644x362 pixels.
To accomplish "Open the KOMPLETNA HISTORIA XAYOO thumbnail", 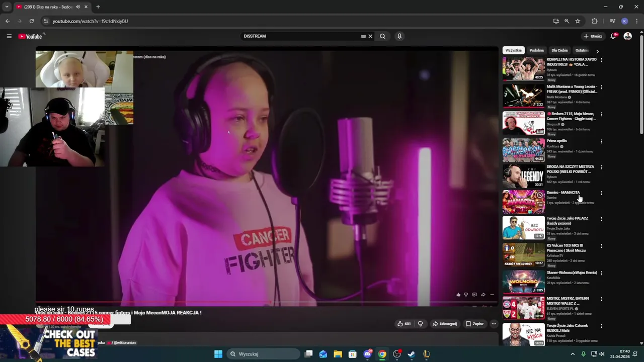I will 523,69.
